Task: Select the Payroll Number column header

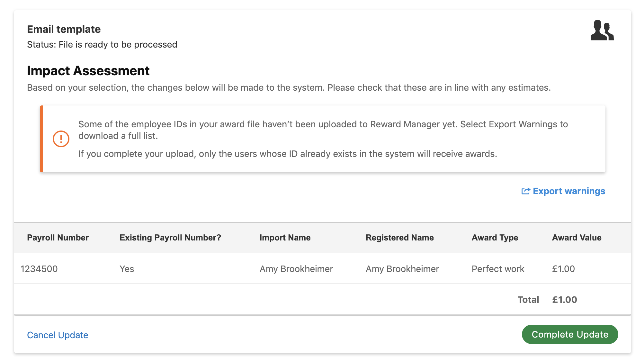Action: pos(58,238)
